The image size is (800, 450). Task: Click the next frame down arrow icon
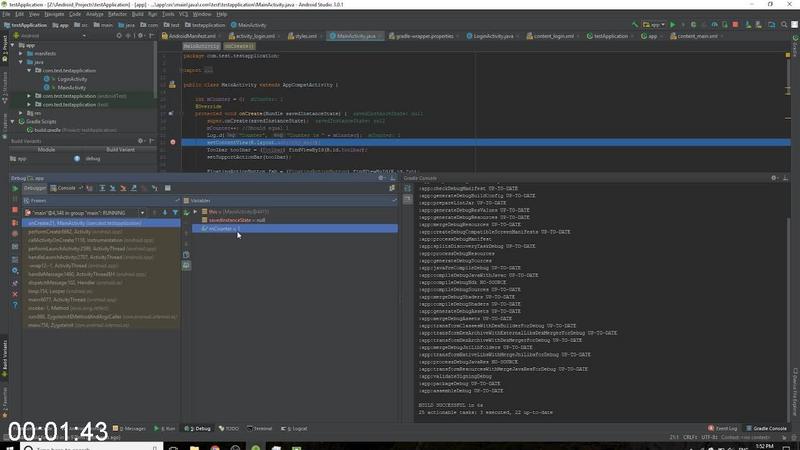(164, 212)
